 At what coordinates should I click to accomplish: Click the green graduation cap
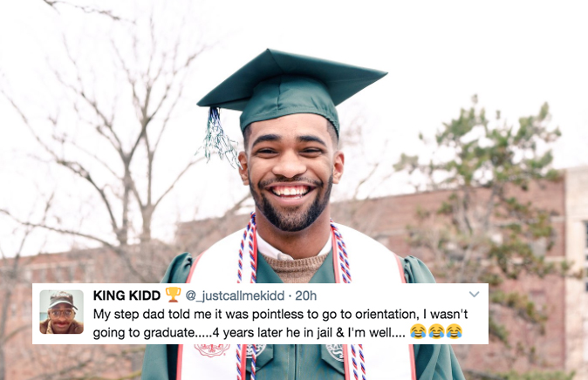[x=291, y=90]
